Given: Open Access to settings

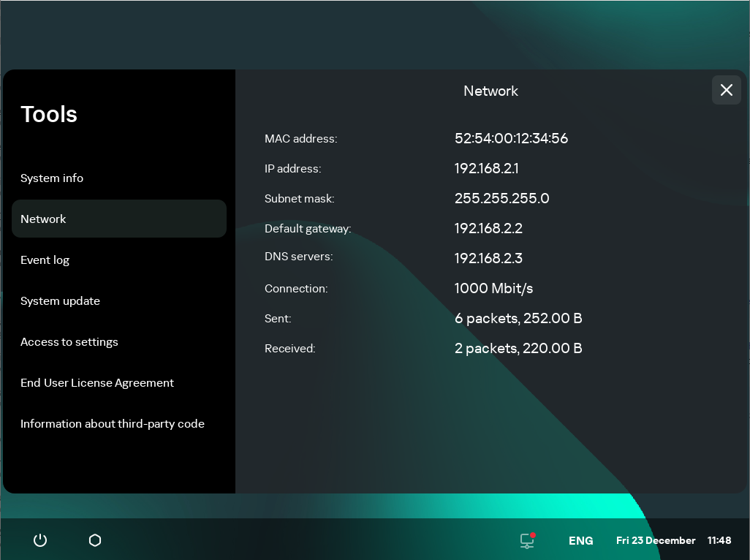Looking at the screenshot, I should pyautogui.click(x=69, y=341).
